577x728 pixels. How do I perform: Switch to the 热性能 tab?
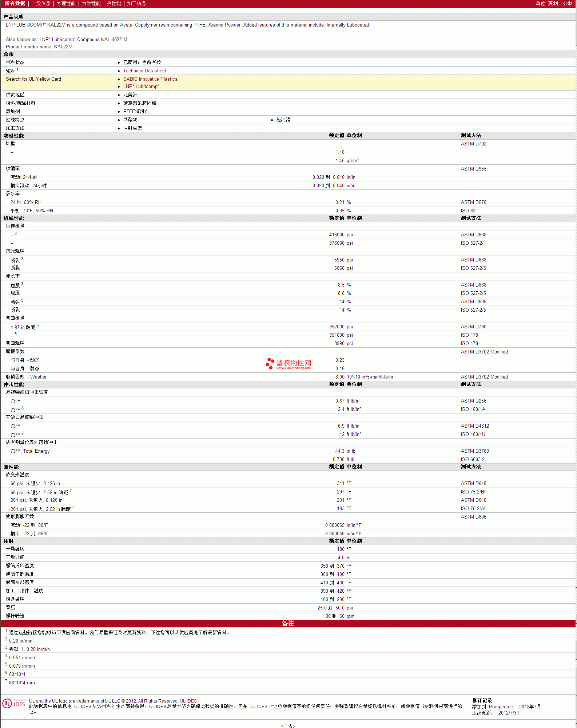114,3
